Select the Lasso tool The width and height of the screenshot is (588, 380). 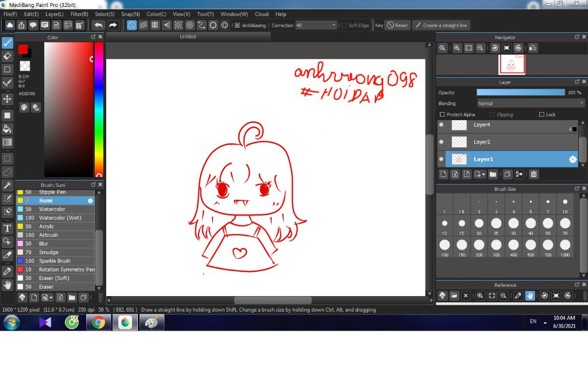pyautogui.click(x=7, y=172)
